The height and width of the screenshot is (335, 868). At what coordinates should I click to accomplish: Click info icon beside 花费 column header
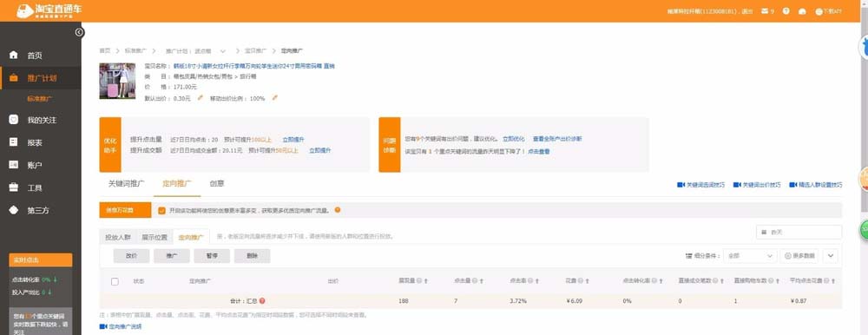[582, 281]
